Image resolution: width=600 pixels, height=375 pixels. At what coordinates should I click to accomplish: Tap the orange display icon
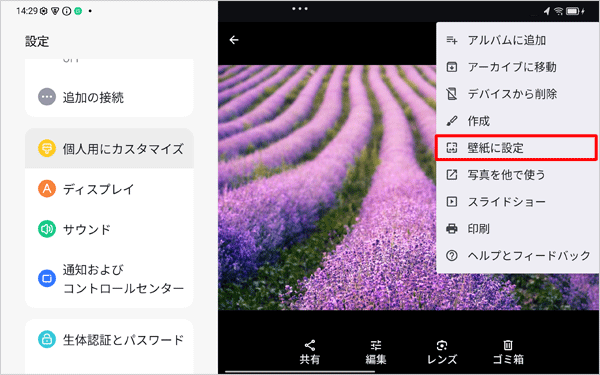tap(47, 189)
